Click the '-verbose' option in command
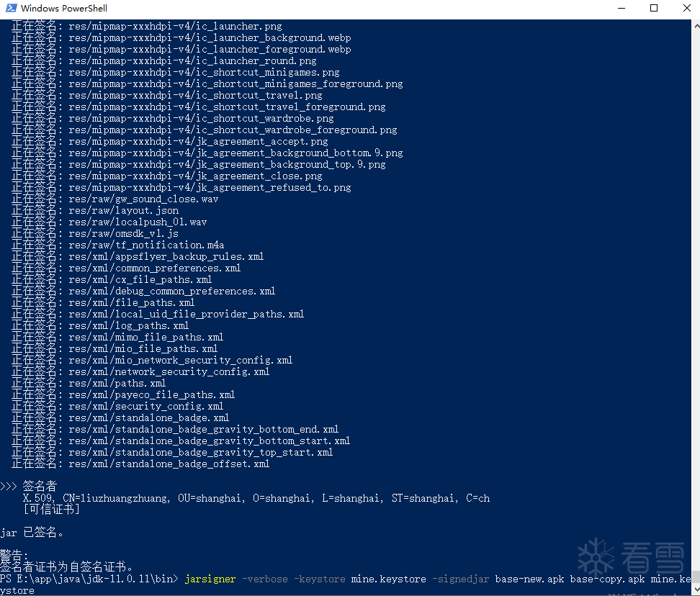The image size is (700, 596). 265,579
